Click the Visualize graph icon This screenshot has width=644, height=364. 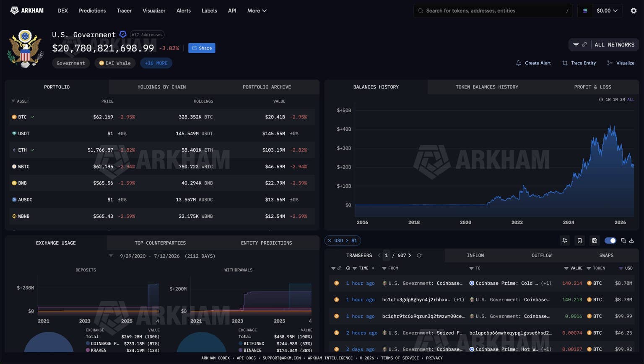[x=610, y=63]
